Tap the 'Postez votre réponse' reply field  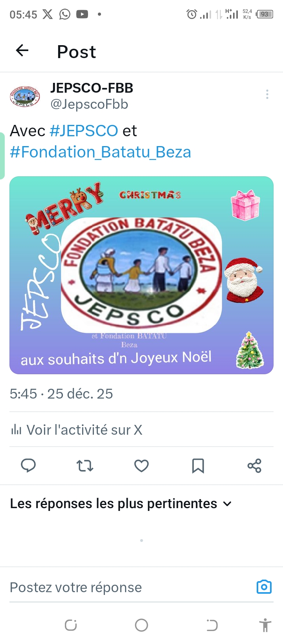pos(130,587)
